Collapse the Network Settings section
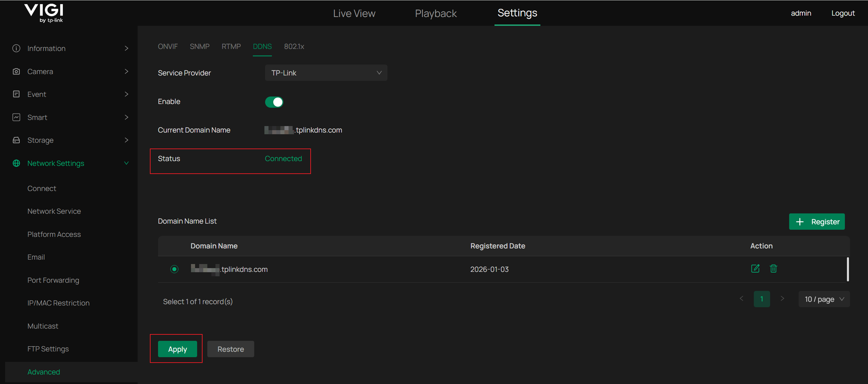 click(x=126, y=163)
